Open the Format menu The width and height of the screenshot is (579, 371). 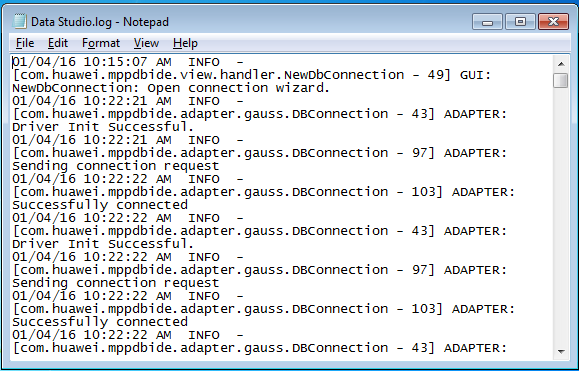[x=101, y=43]
